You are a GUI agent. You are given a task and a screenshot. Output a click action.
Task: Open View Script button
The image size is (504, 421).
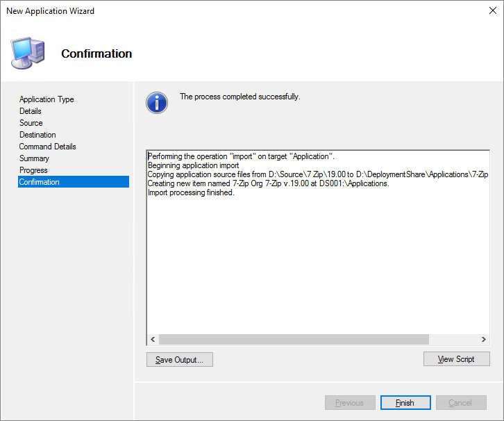click(456, 359)
